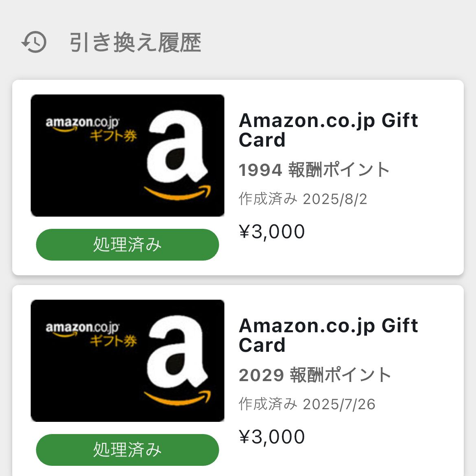Click the 作成済み 2025/8/2 date text
The height and width of the screenshot is (476, 476).
coord(303,199)
